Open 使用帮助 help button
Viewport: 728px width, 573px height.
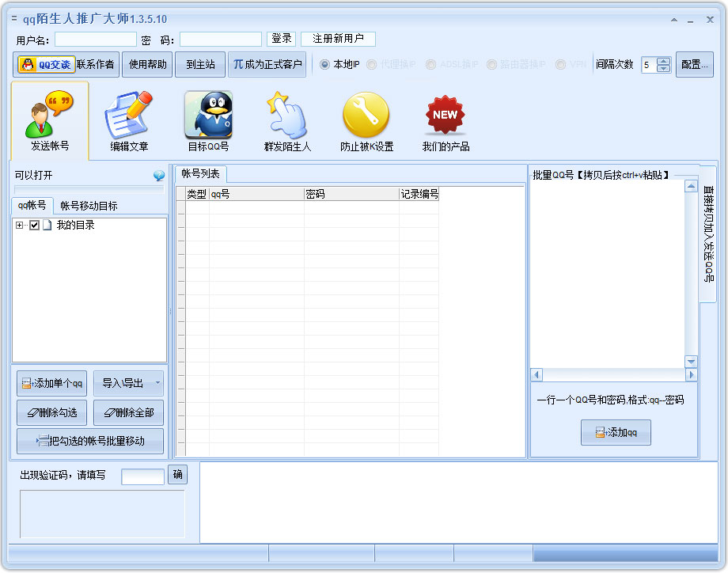coord(148,65)
